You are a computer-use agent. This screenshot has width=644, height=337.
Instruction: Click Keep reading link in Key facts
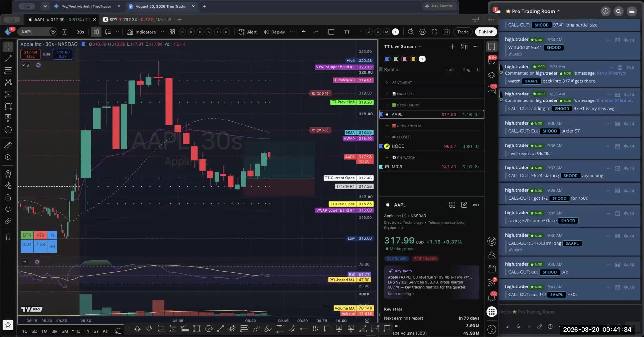(401, 294)
